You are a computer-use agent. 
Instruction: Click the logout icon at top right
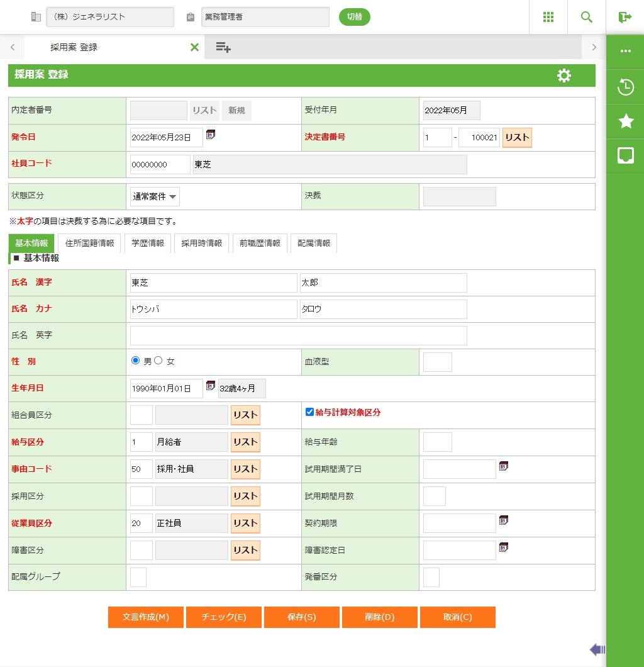[625, 17]
